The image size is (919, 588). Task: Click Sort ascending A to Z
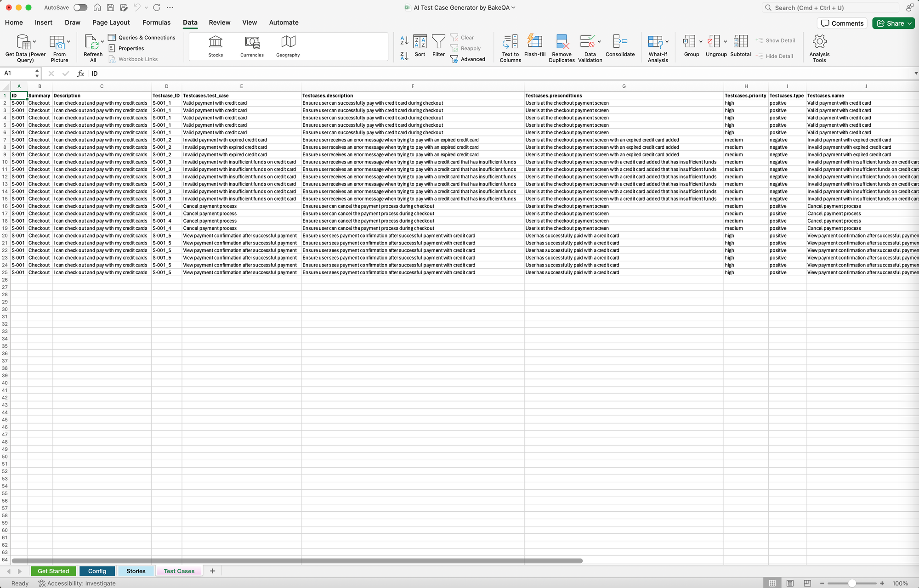pos(404,40)
